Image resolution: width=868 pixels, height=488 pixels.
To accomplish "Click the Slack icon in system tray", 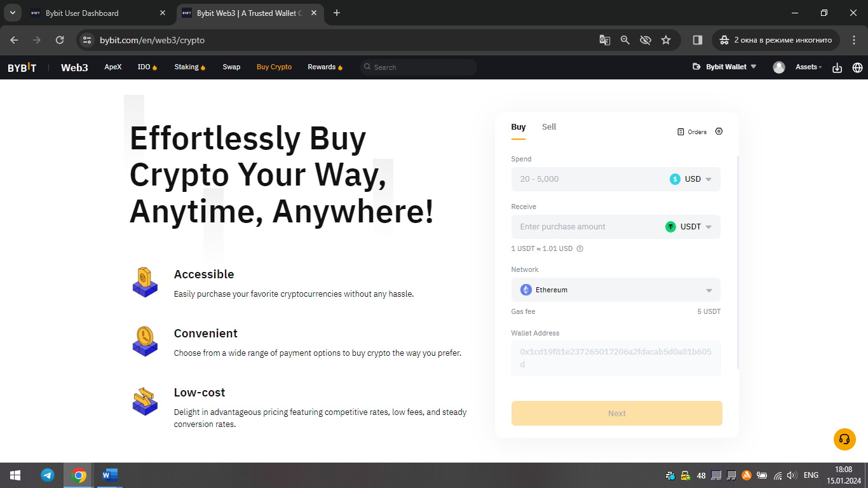I will pyautogui.click(x=670, y=475).
